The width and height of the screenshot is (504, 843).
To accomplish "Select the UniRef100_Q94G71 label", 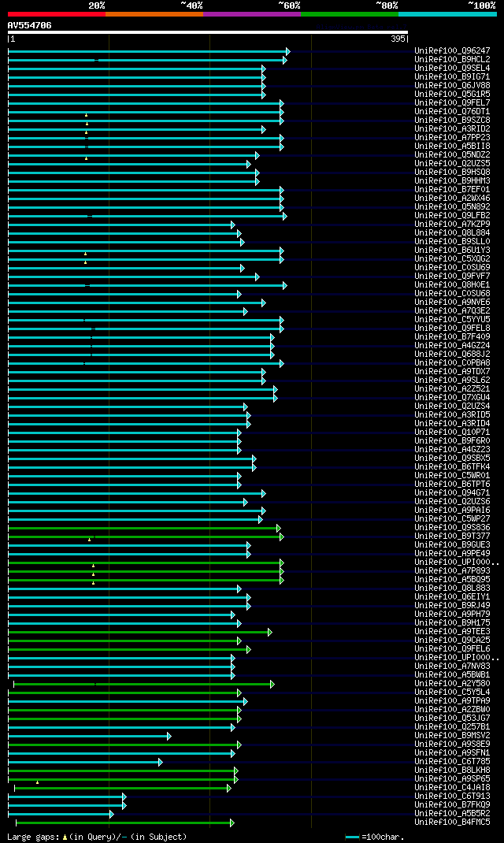I will (452, 493).
